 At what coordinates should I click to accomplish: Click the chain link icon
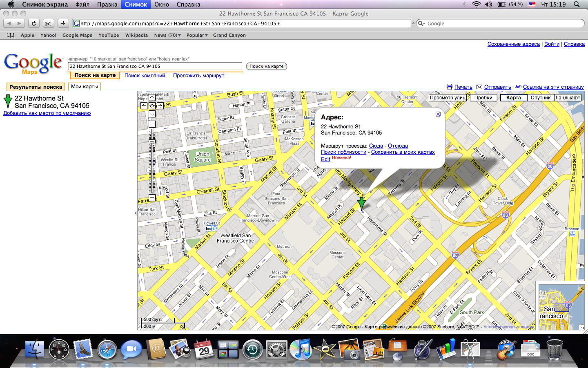tap(518, 87)
